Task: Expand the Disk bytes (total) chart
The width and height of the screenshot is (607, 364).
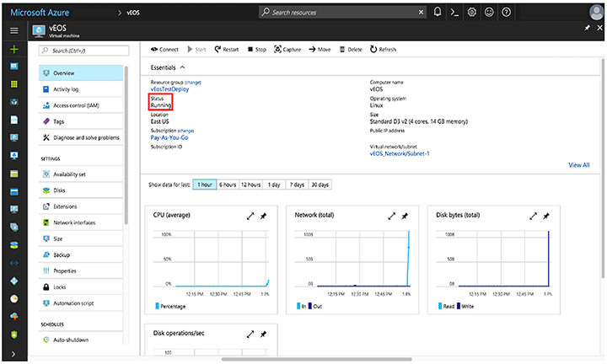Action: pyautogui.click(x=534, y=217)
